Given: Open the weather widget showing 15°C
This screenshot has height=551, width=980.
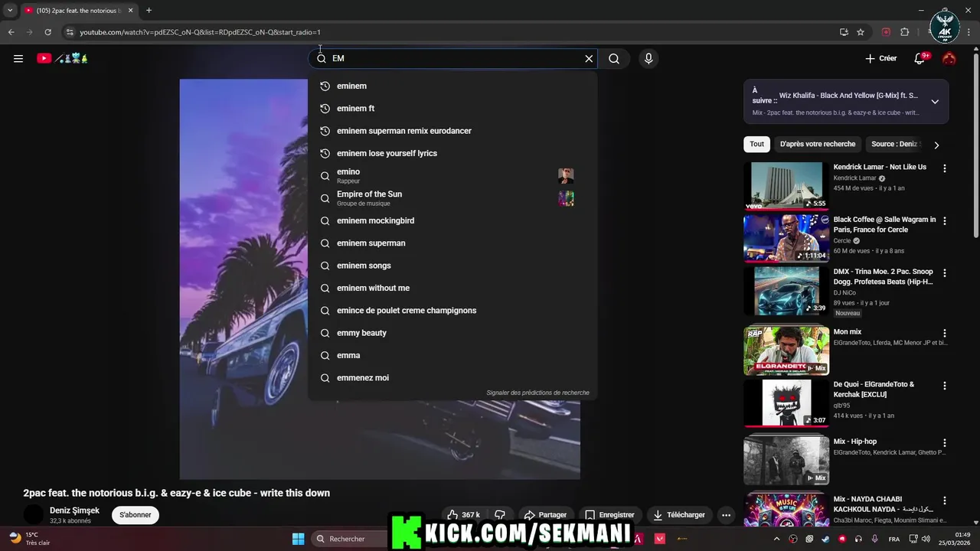Looking at the screenshot, I should (29, 539).
